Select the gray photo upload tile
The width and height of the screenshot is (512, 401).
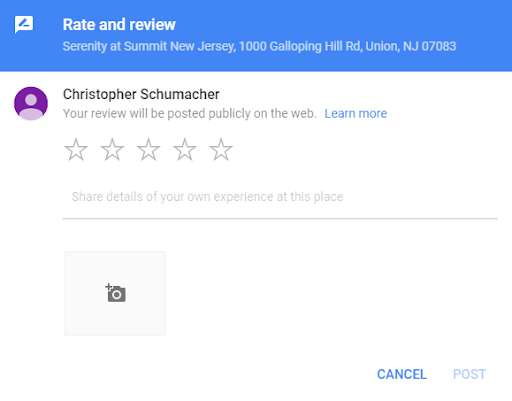point(115,293)
